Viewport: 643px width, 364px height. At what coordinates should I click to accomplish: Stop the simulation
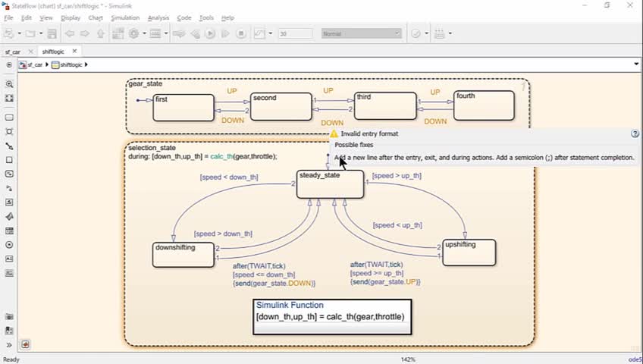(x=241, y=33)
